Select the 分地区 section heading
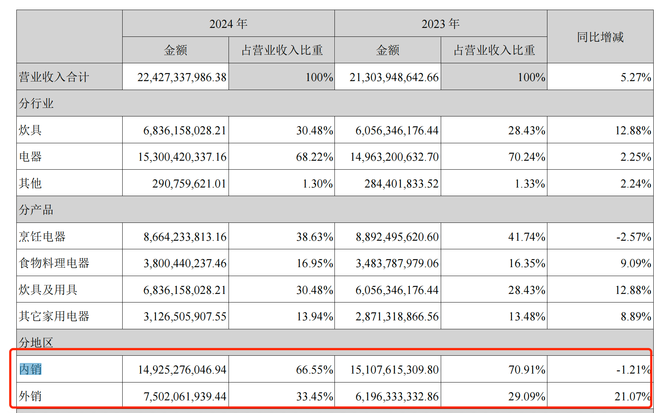Screen dimensions: 660x413 coord(37,343)
